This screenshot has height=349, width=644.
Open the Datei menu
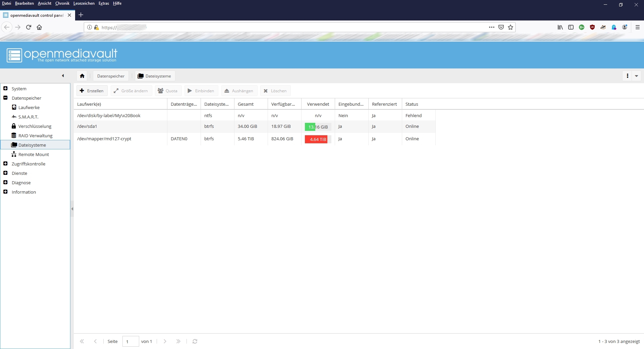coord(6,3)
